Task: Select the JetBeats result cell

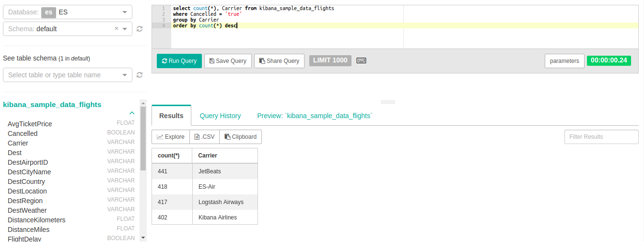Action: [x=224, y=171]
